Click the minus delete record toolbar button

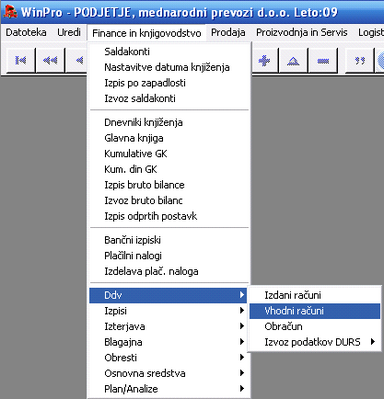pyautogui.click(x=323, y=60)
